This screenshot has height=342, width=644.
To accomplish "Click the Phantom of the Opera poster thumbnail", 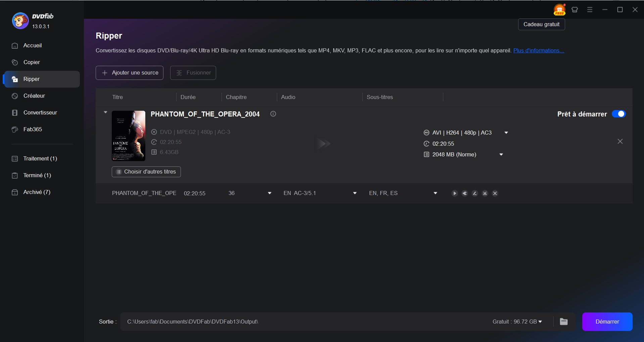I will click(129, 136).
